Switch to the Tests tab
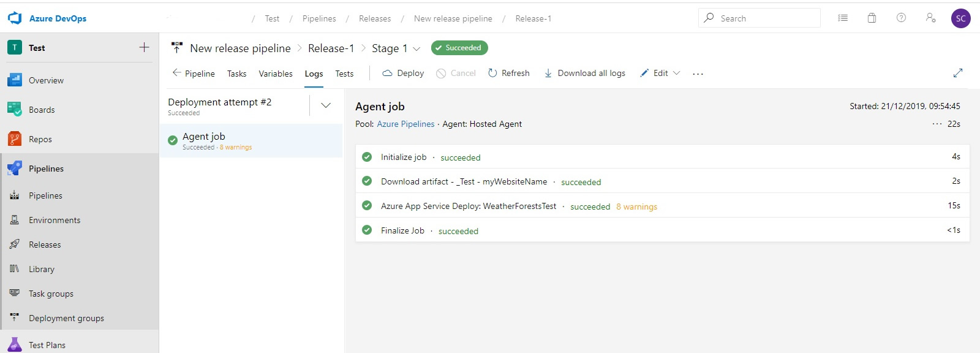The width and height of the screenshot is (980, 353). 344,74
